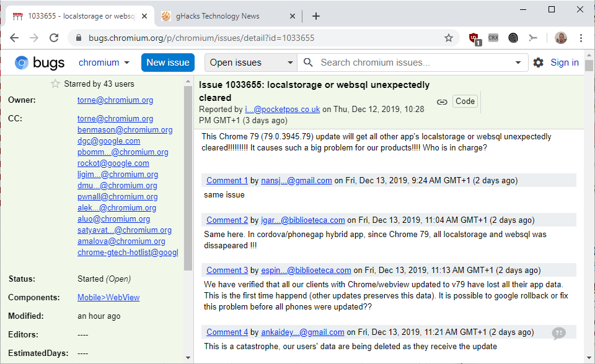Screen dimensions: 595x364
Task: Select the 1033655 localstorage tab
Action: 80,16
